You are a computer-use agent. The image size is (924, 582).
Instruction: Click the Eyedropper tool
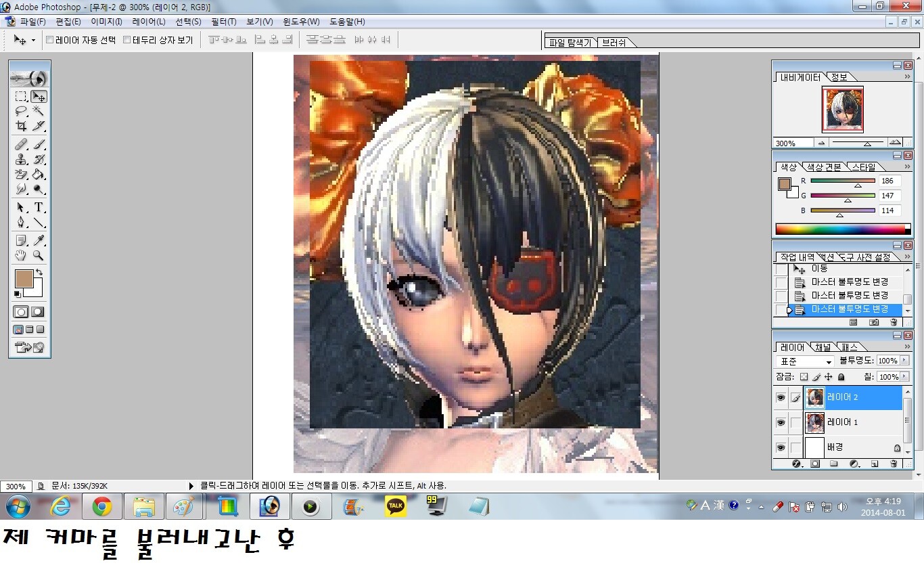pyautogui.click(x=39, y=240)
